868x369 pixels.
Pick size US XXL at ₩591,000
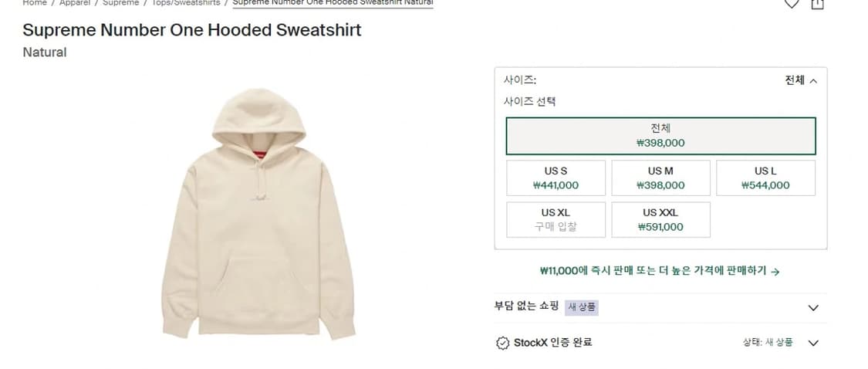[x=660, y=219]
